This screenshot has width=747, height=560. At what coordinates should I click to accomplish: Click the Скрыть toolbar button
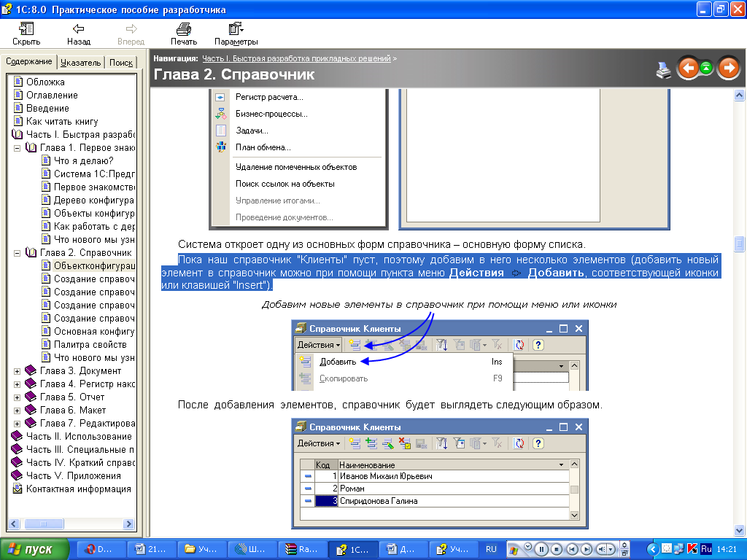(x=26, y=34)
